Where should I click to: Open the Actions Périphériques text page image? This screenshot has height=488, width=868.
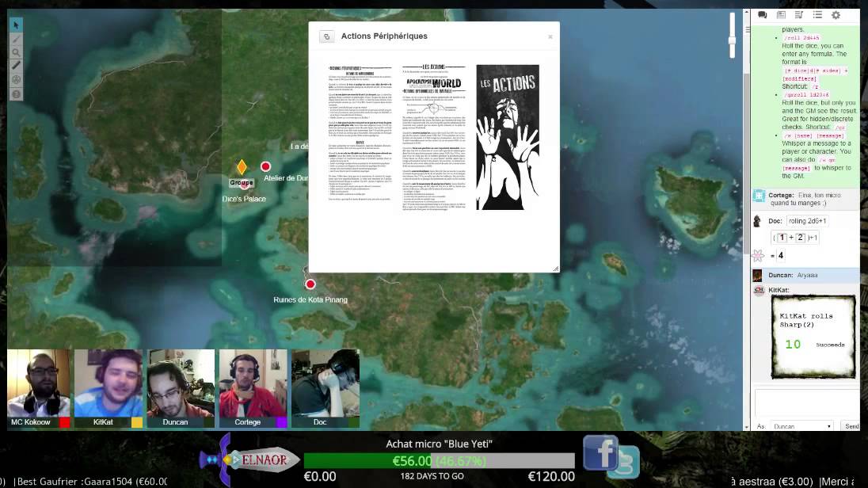point(360,132)
